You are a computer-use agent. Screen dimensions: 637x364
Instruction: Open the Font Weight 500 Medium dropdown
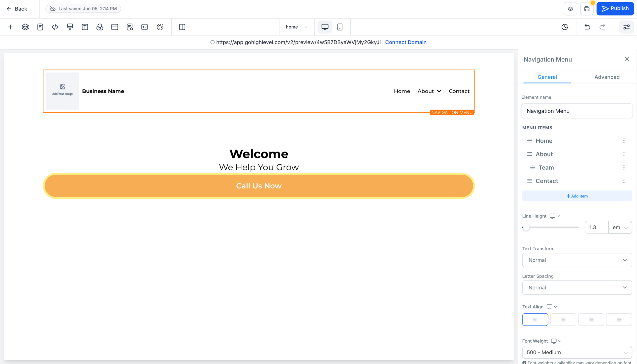point(577,352)
